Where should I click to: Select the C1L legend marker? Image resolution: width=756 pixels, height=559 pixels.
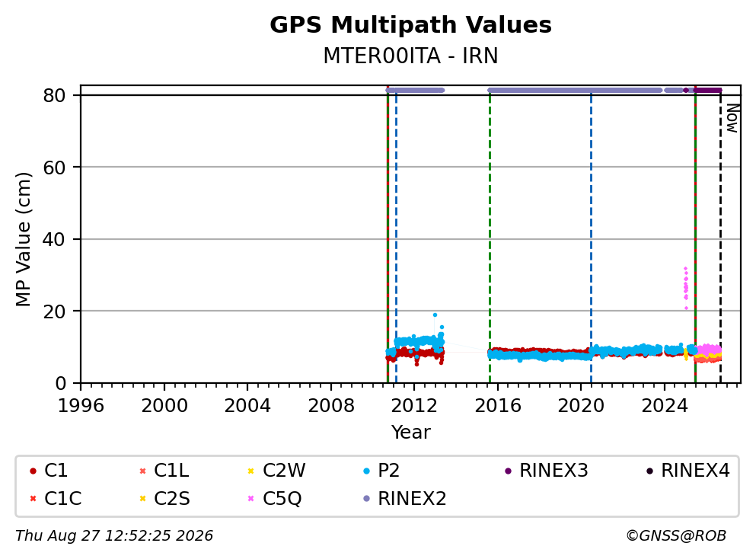(142, 471)
